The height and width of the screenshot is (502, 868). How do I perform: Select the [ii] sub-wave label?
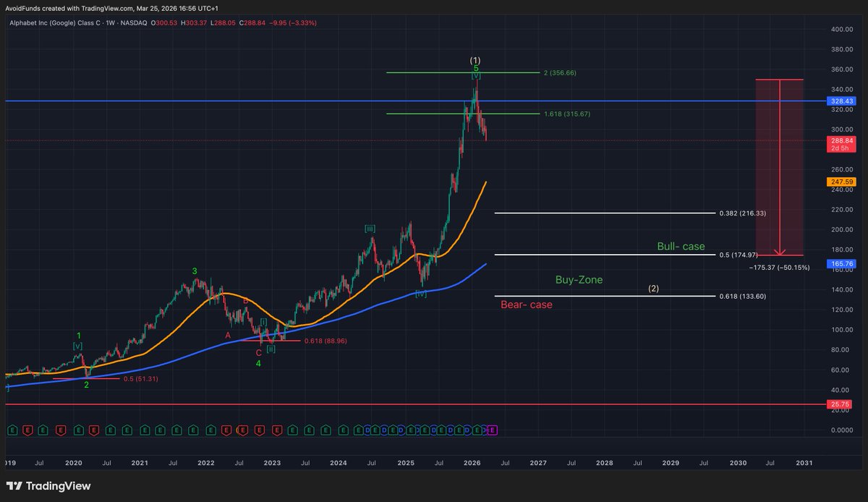[271, 349]
